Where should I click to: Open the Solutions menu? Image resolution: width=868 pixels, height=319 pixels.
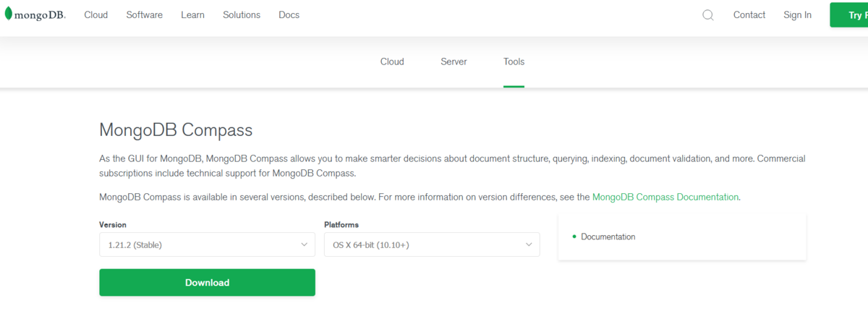click(242, 14)
